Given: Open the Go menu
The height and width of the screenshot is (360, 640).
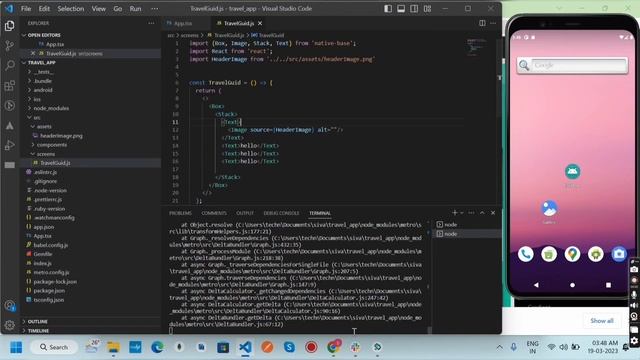Looking at the screenshot, I should pyautogui.click(x=118, y=9).
